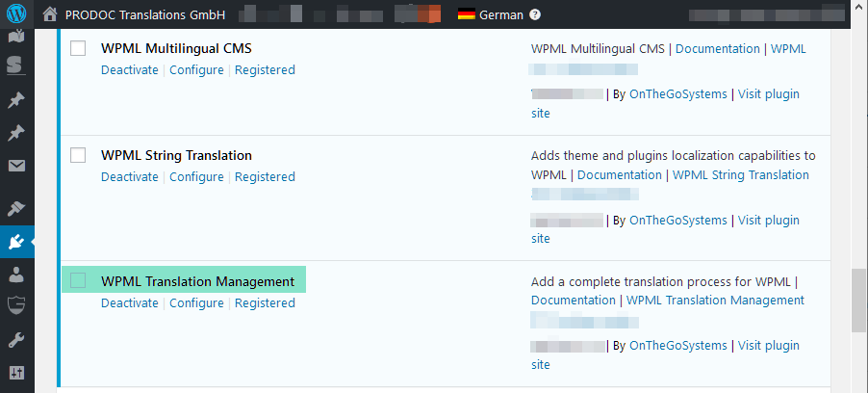Click Registered under WPML String Translation
The image size is (868, 393).
[265, 177]
